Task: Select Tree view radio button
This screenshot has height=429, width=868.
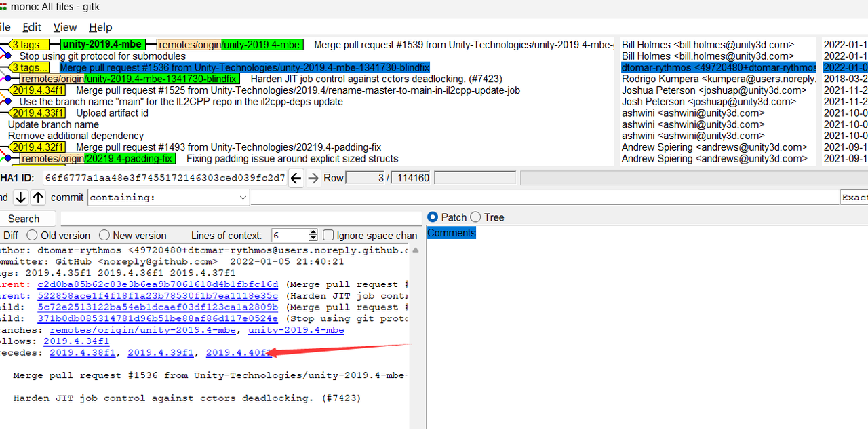Action: pos(475,217)
